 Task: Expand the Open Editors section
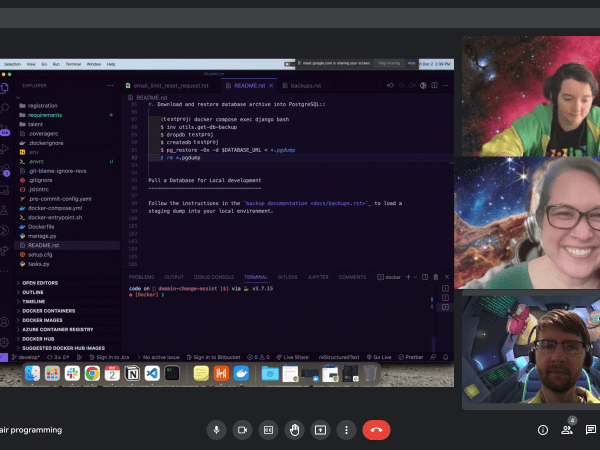point(39,283)
